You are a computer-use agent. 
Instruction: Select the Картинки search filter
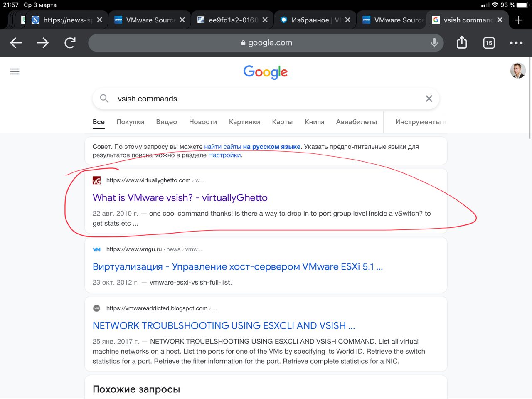tap(244, 122)
